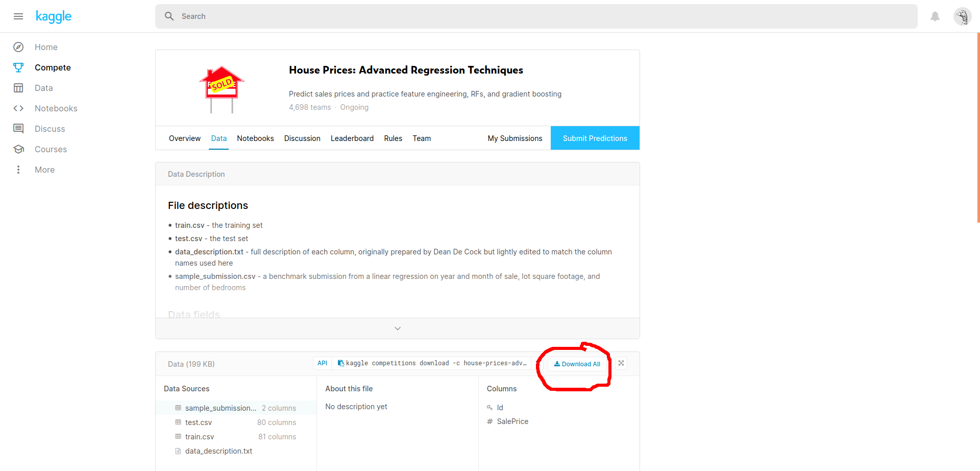Open the user profile avatar
Screen dimensions: 980x471
(x=963, y=16)
